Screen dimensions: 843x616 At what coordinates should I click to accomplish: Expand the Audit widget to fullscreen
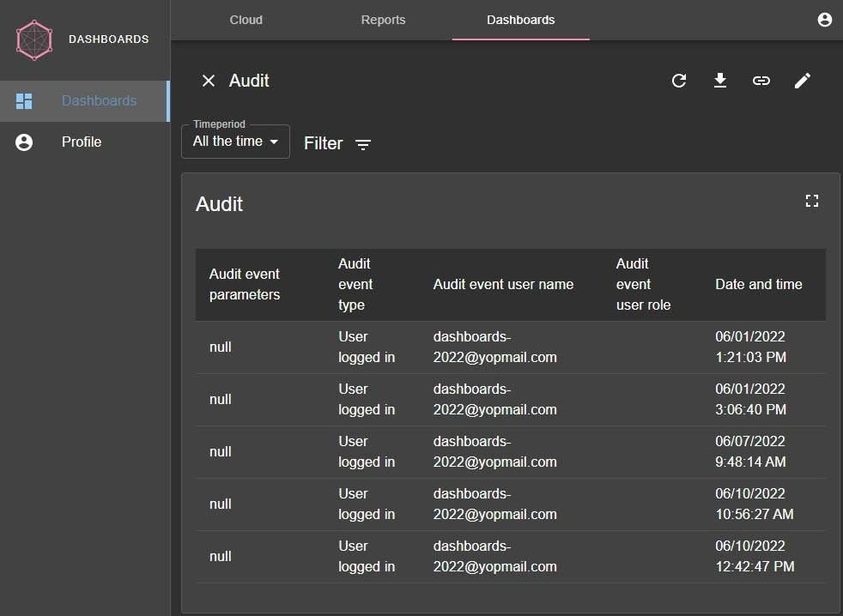(x=811, y=201)
